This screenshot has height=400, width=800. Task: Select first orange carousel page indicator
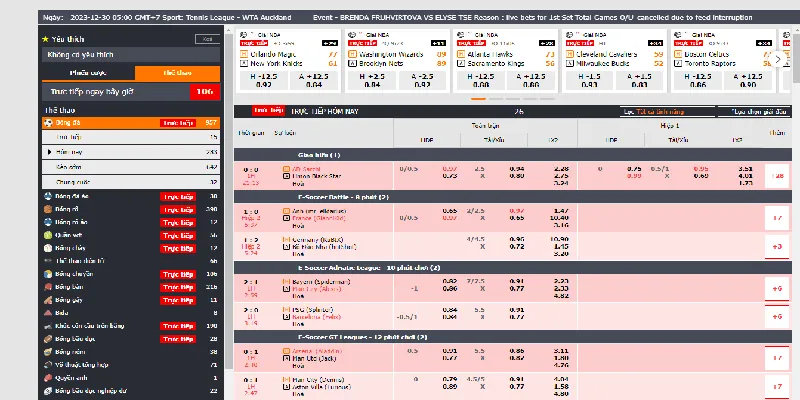478,99
